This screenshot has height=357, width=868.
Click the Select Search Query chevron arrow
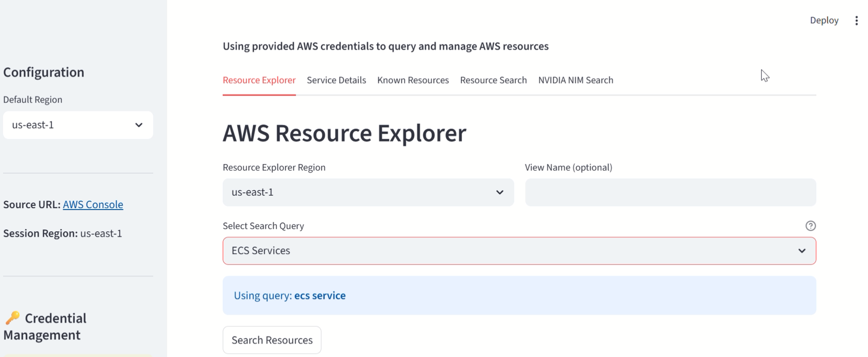click(802, 251)
